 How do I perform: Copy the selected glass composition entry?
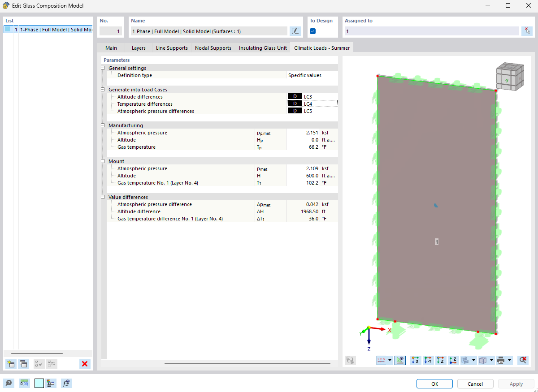pos(23,364)
